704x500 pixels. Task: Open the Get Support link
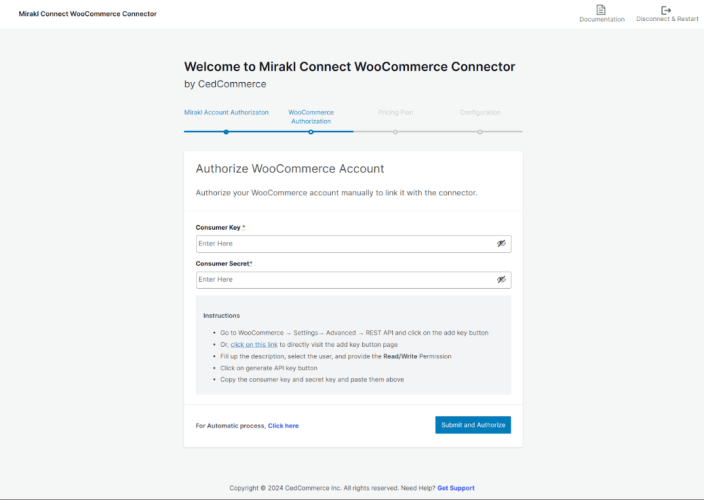click(456, 488)
